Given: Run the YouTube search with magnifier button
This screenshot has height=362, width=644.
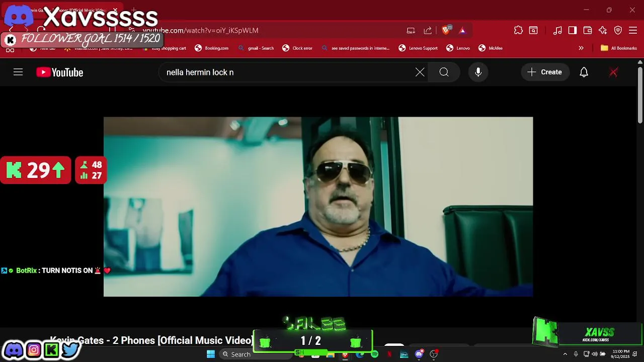Looking at the screenshot, I should 444,72.
